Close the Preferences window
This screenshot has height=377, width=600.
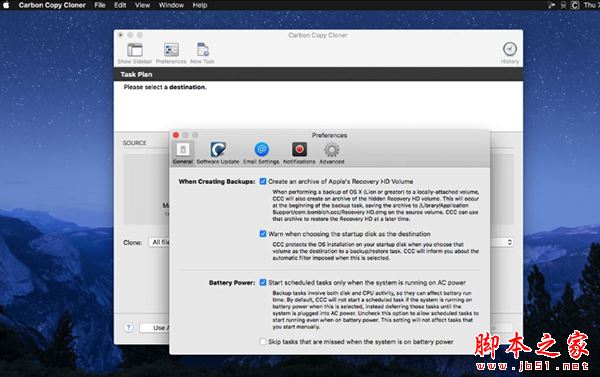click(176, 135)
